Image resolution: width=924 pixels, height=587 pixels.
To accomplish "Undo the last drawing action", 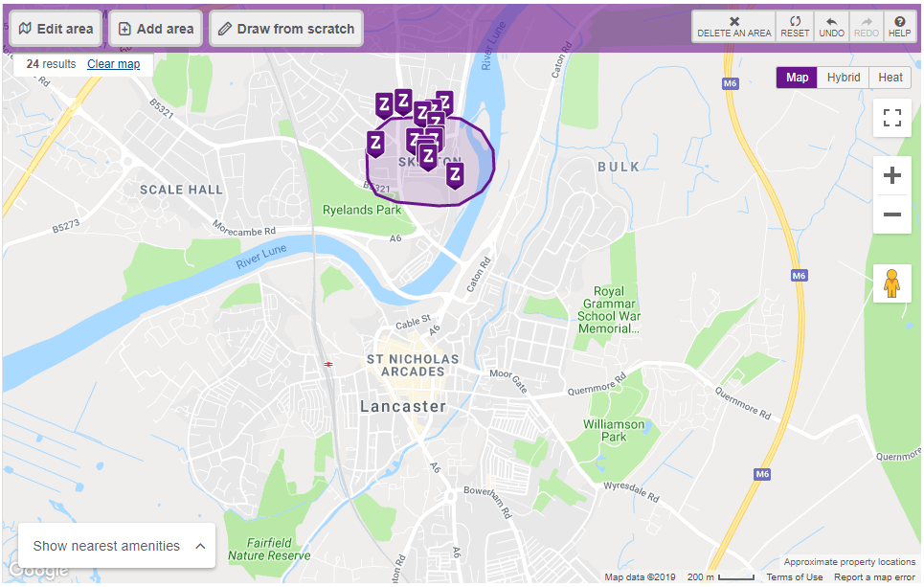I will (x=831, y=27).
